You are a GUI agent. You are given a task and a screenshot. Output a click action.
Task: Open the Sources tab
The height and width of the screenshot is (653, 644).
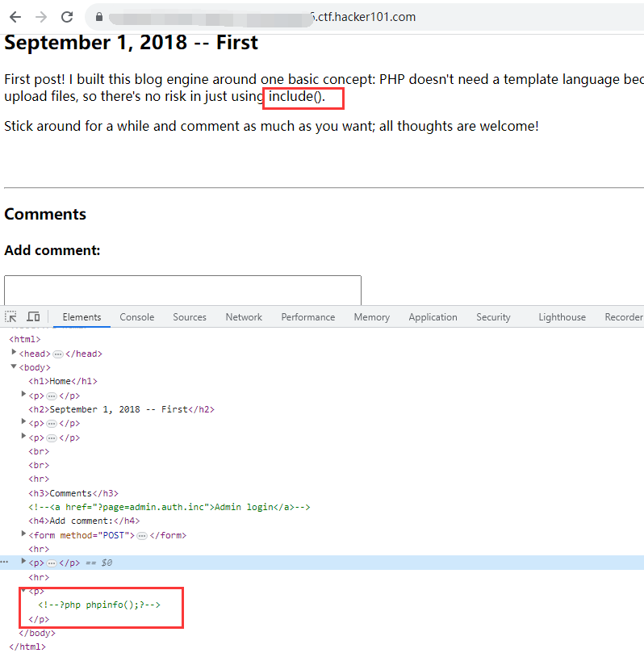[x=190, y=317]
